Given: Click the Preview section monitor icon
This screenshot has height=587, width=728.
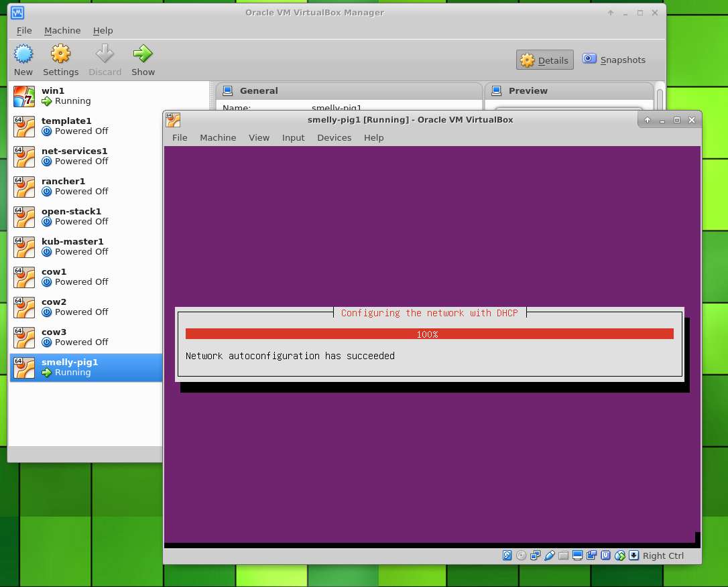Looking at the screenshot, I should (x=496, y=90).
